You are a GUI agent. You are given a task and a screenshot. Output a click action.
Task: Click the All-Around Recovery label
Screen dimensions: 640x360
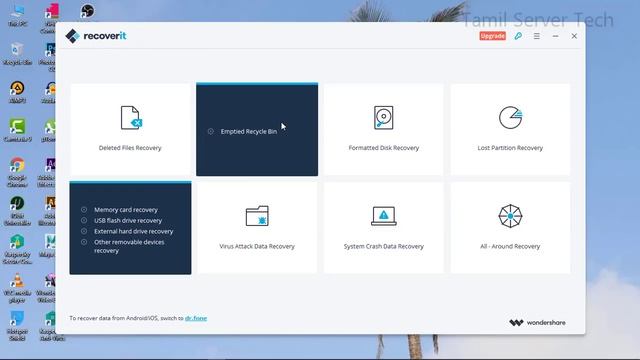(510, 246)
